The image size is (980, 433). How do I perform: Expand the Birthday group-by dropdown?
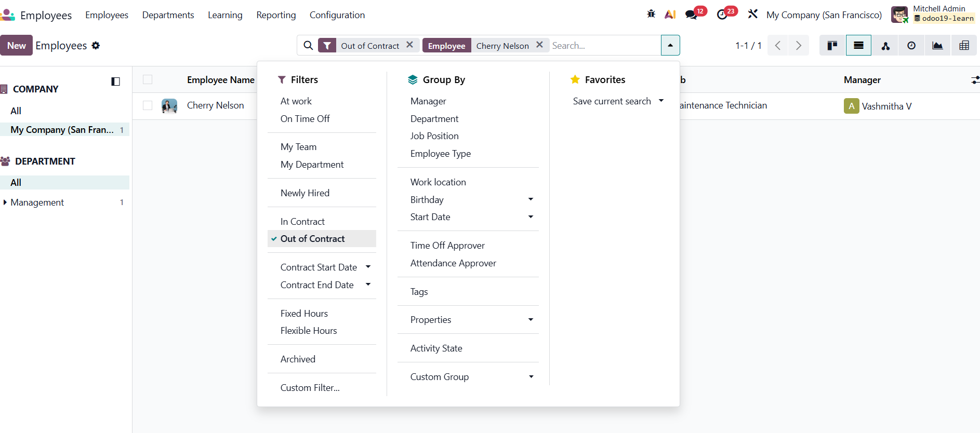tap(531, 199)
